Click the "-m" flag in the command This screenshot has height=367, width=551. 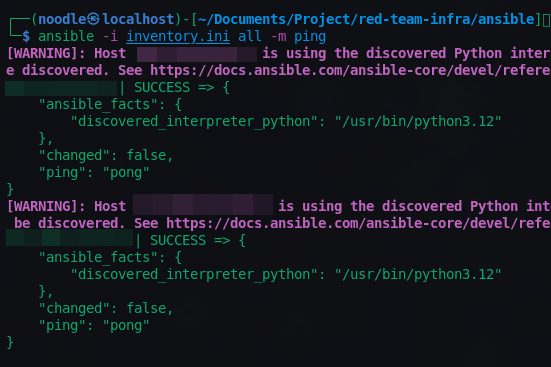pos(278,37)
